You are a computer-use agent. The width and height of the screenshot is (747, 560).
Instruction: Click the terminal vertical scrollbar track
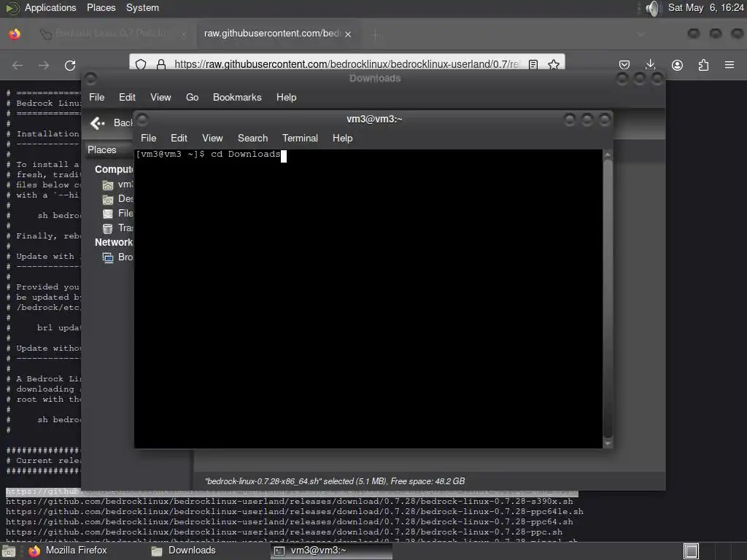pyautogui.click(x=608, y=299)
